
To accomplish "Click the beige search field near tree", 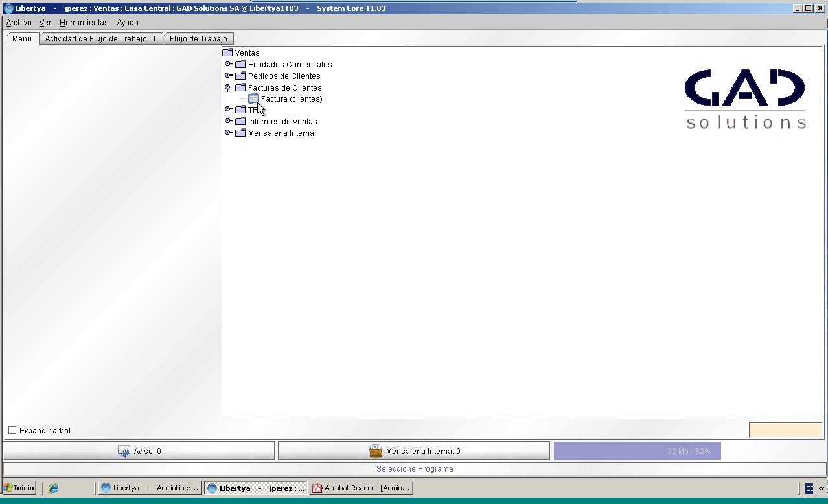I will click(x=785, y=430).
